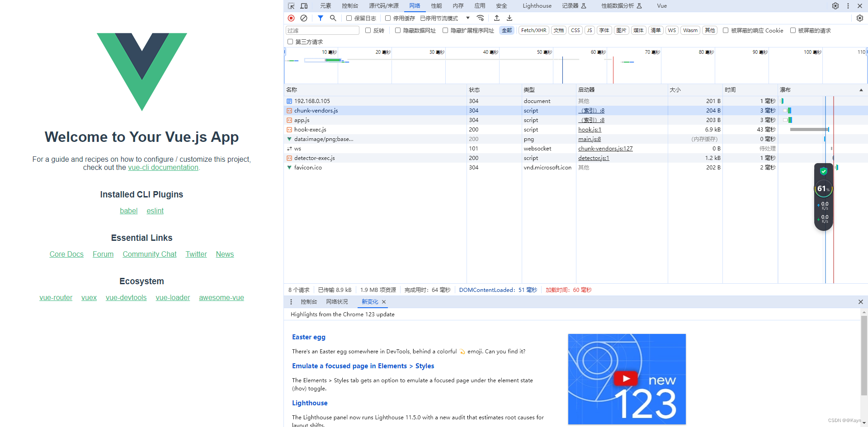
Task: Close the 新变化 drawer tab
Action: click(384, 302)
